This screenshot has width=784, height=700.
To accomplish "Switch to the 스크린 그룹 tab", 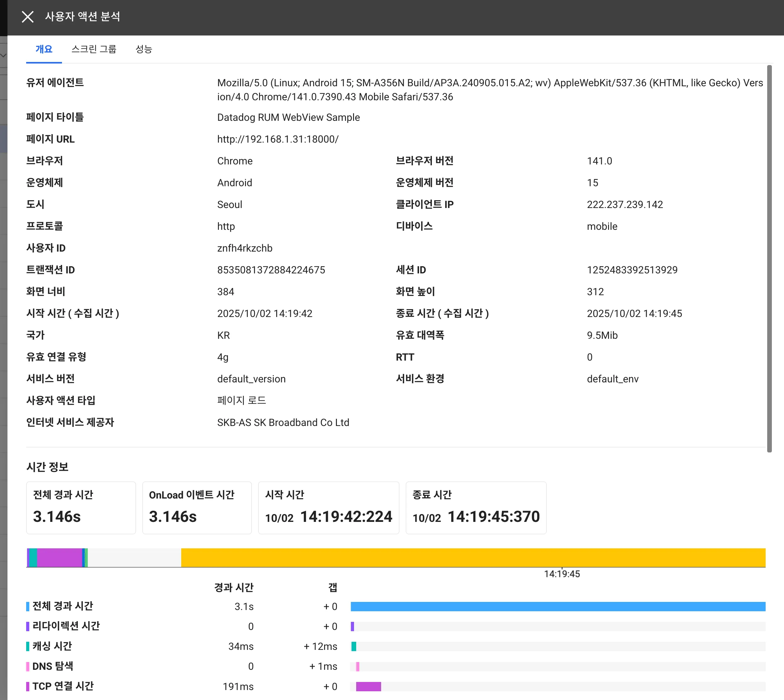I will click(94, 49).
